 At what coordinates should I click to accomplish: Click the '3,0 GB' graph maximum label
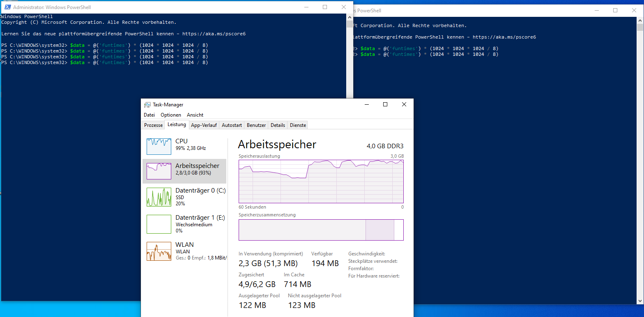(397, 156)
